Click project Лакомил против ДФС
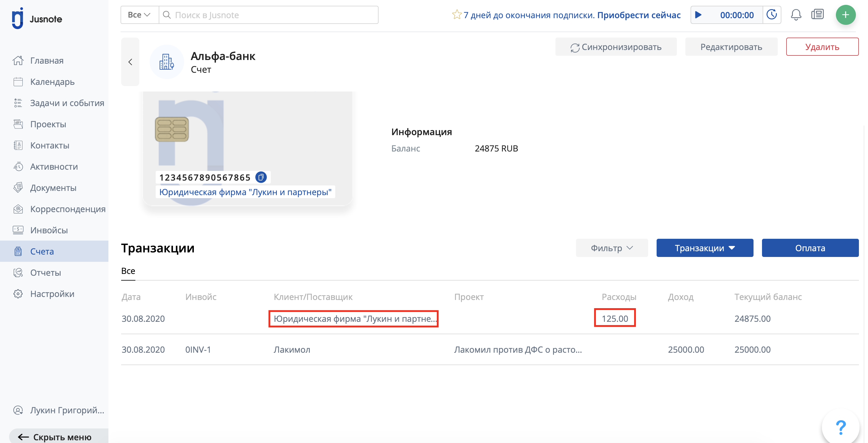 point(518,349)
